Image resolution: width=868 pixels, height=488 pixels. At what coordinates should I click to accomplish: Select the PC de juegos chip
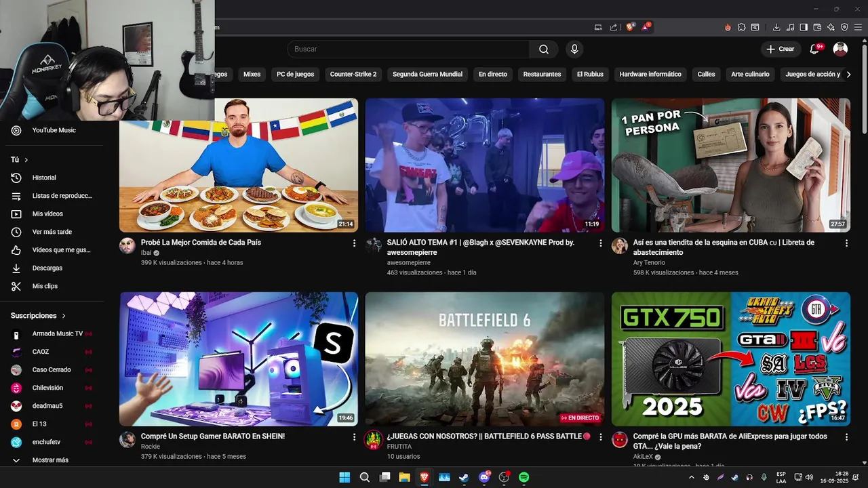click(x=295, y=74)
